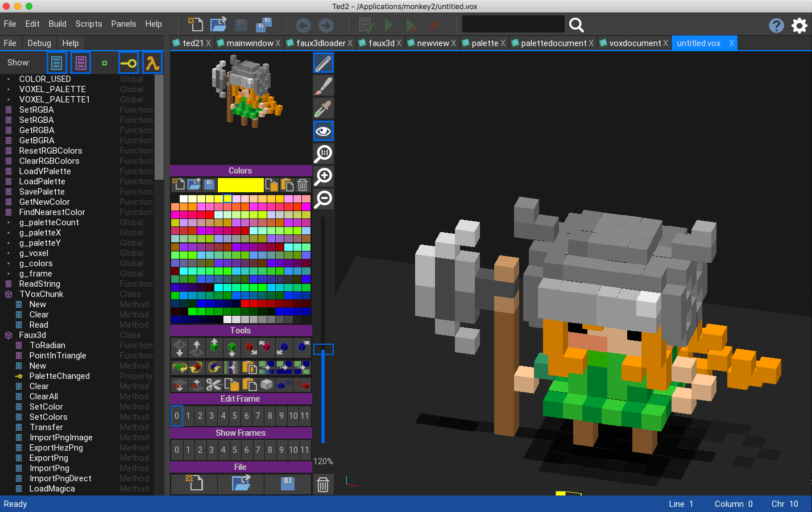Select the pencil draw tool
This screenshot has height=512, width=812.
(323, 63)
